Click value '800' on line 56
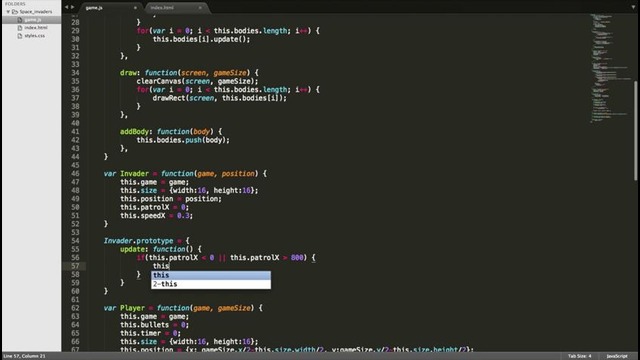Viewport: 640px width, 360px height. 297,258
